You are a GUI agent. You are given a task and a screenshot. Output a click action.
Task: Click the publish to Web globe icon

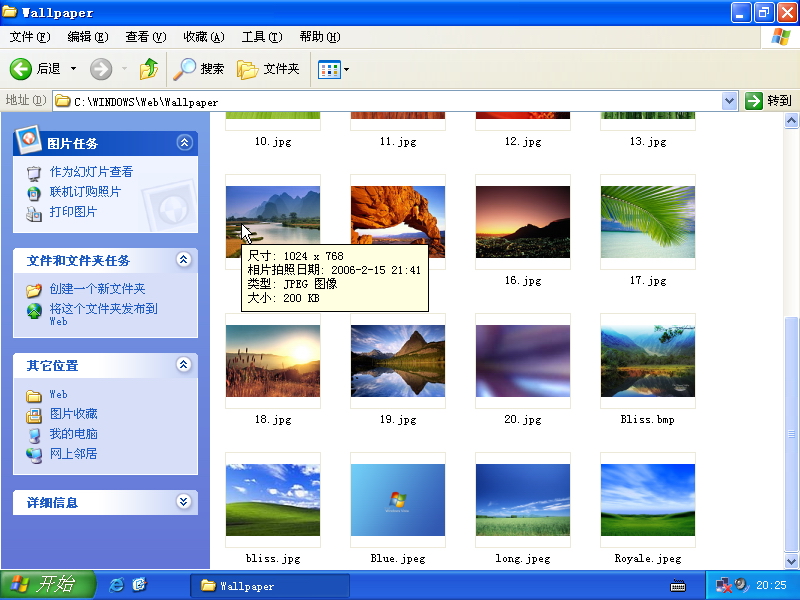34,311
